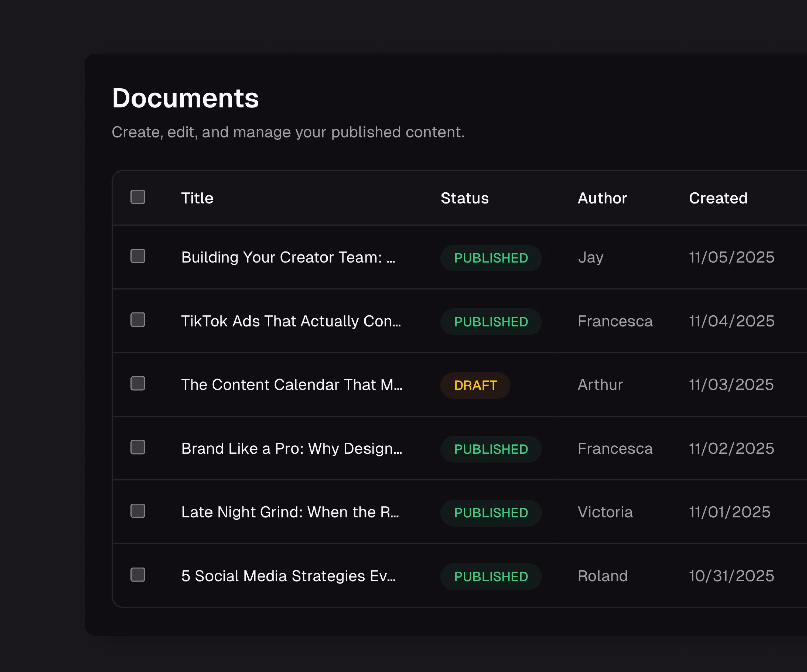Sort by the Title column header
The image size is (807, 672).
click(197, 198)
